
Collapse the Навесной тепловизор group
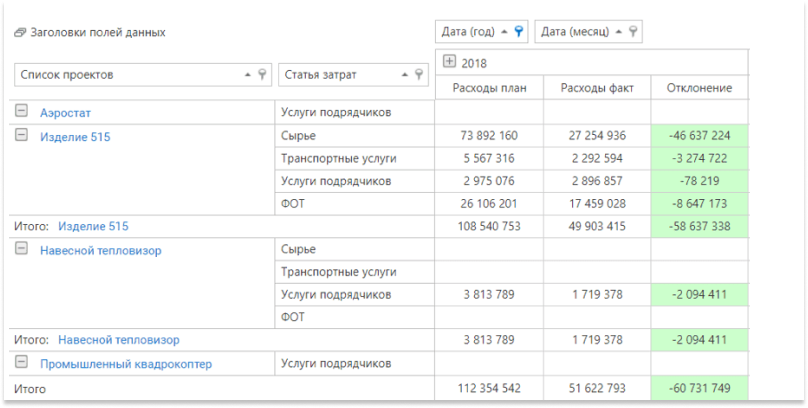tap(22, 250)
